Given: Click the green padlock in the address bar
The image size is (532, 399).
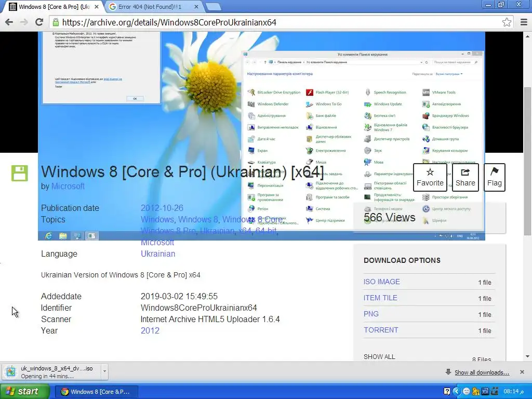Looking at the screenshot, I should [x=56, y=22].
